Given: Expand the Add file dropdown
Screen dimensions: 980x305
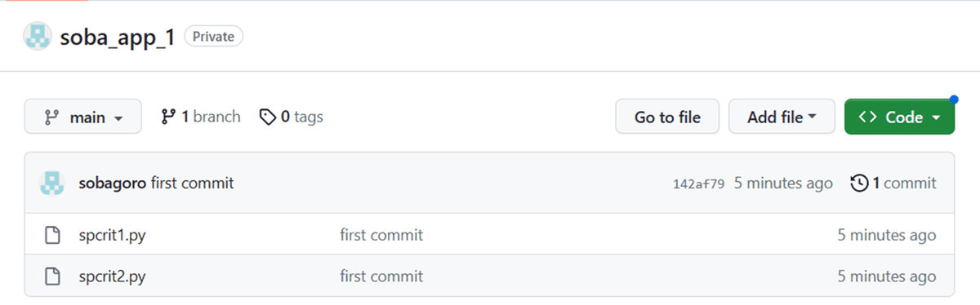Looking at the screenshot, I should coord(782,117).
